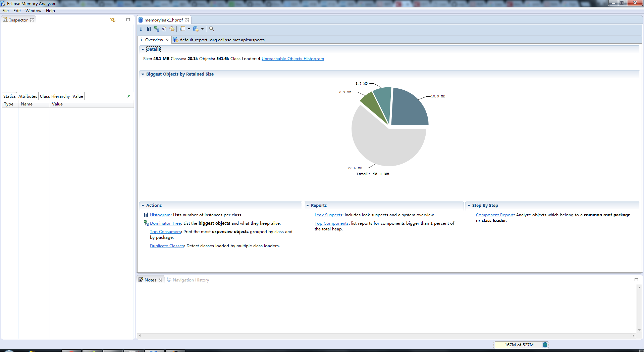Open the Unreachable Objects Histogram link

click(293, 59)
